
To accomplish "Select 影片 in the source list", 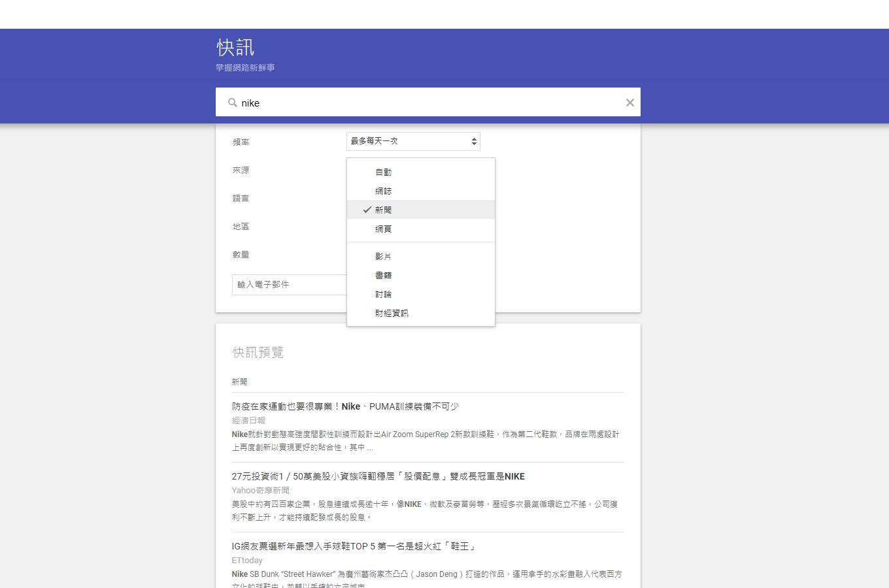I will [x=384, y=256].
